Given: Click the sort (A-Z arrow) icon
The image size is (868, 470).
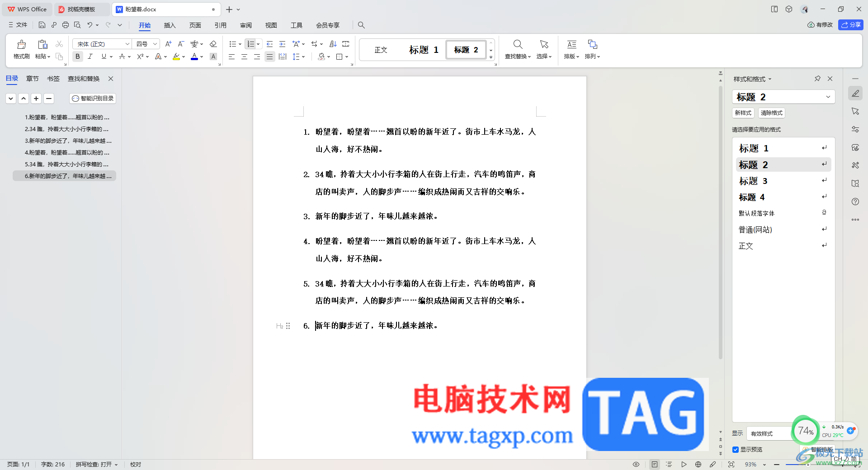Looking at the screenshot, I should click(333, 44).
